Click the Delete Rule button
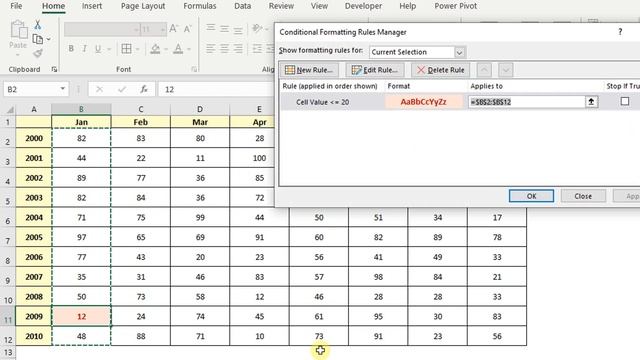Image resolution: width=640 pixels, height=360 pixels. point(440,70)
